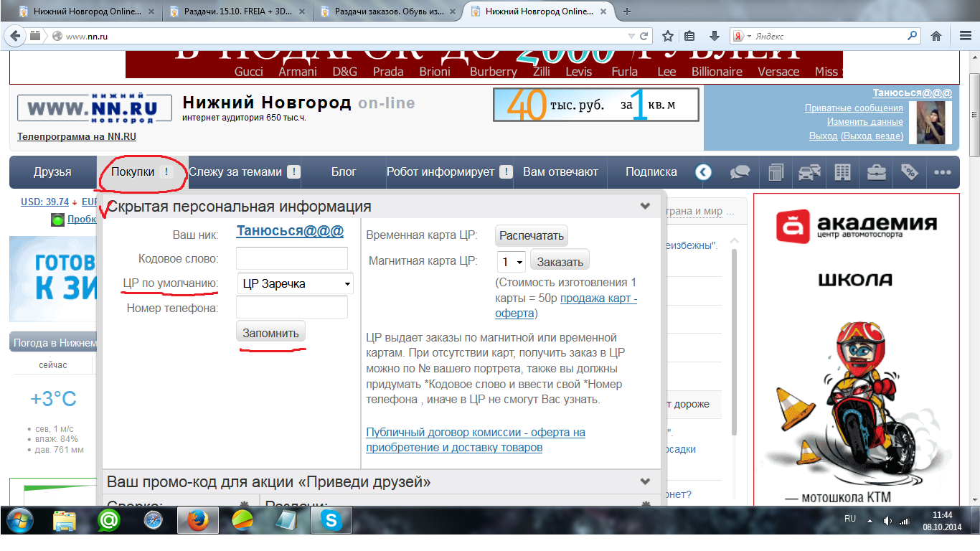This screenshot has width=980, height=551.
Task: Click the Кодовое слово input field
Action: [x=292, y=258]
